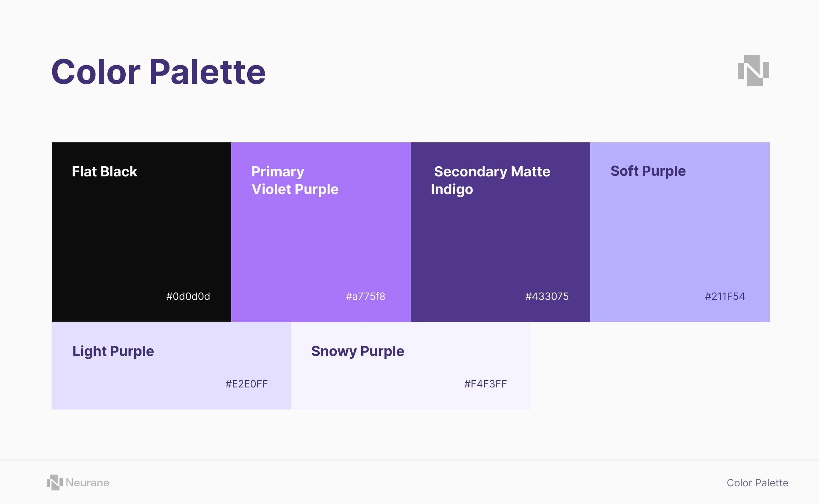Click the Snowy Purple title text
The height and width of the screenshot is (504, 819).
click(358, 351)
